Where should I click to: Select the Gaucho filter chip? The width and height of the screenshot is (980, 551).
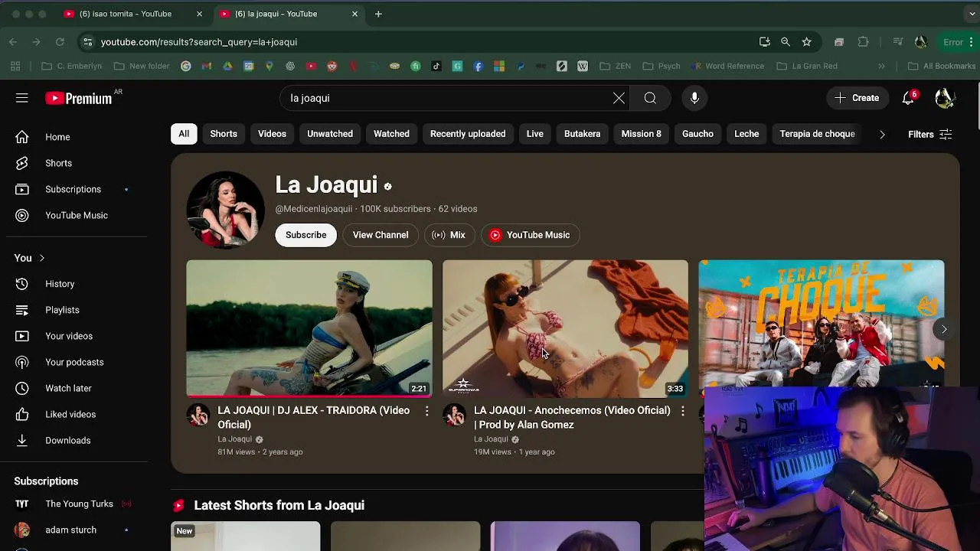click(697, 134)
